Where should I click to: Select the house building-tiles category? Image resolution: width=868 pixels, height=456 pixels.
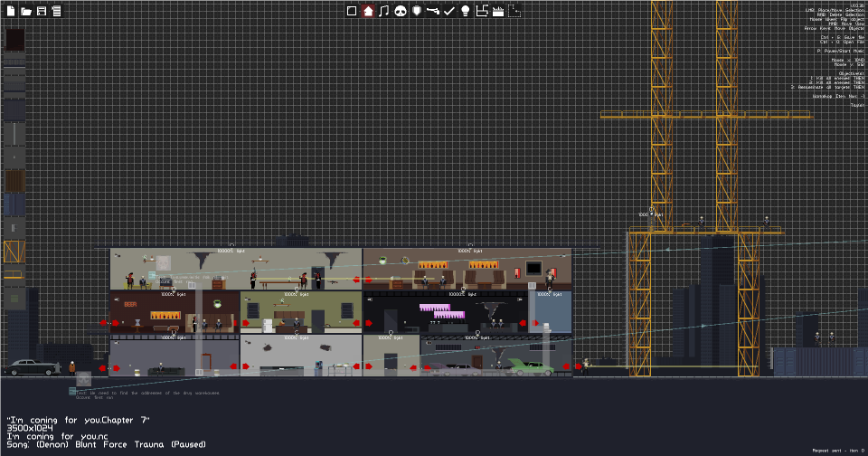pyautogui.click(x=368, y=11)
